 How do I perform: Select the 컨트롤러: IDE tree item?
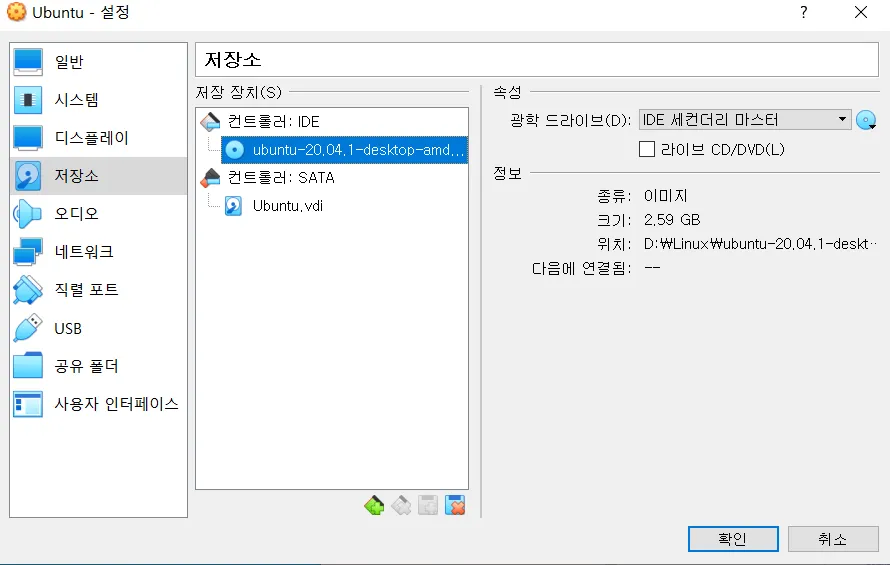[x=332, y=122]
